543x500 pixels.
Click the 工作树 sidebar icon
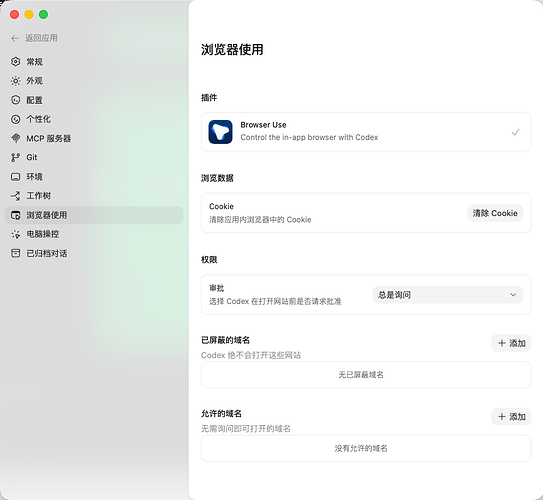16,196
